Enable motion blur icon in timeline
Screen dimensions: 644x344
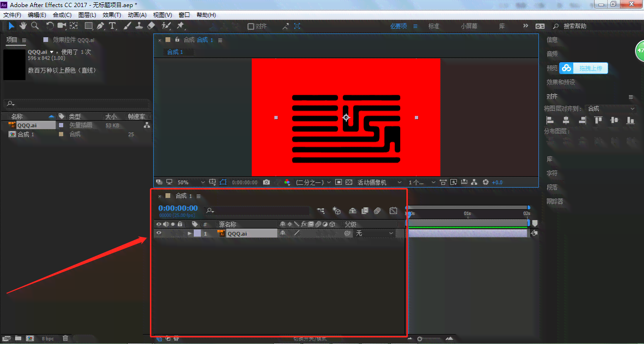[377, 211]
